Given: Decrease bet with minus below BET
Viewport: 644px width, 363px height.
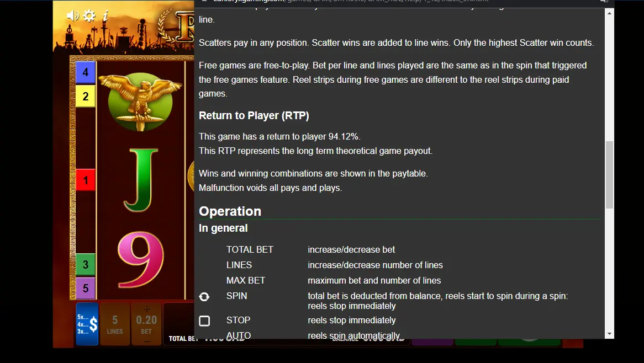Looking at the screenshot, I should click(146, 341).
